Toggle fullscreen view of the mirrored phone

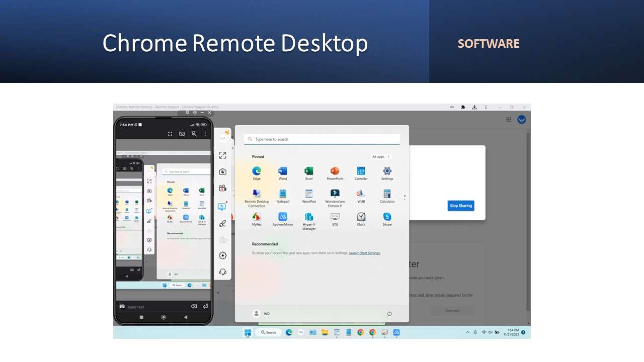tap(170, 134)
